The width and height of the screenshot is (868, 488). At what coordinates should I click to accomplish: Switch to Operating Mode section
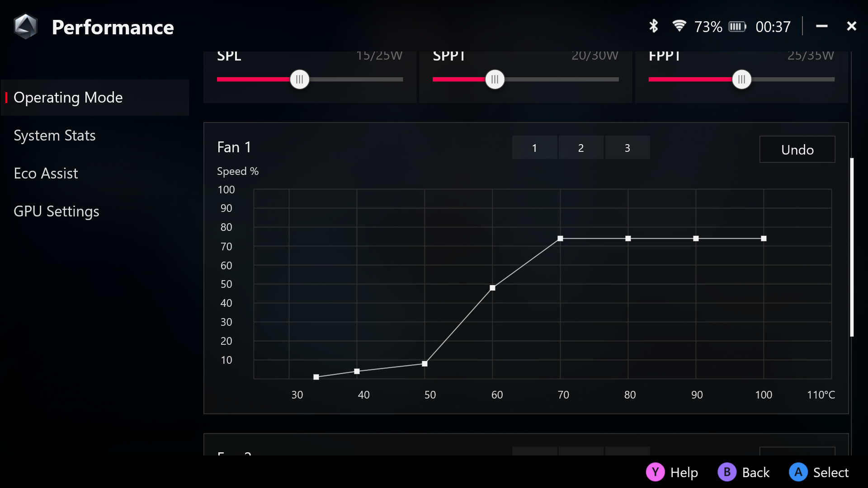(x=95, y=97)
